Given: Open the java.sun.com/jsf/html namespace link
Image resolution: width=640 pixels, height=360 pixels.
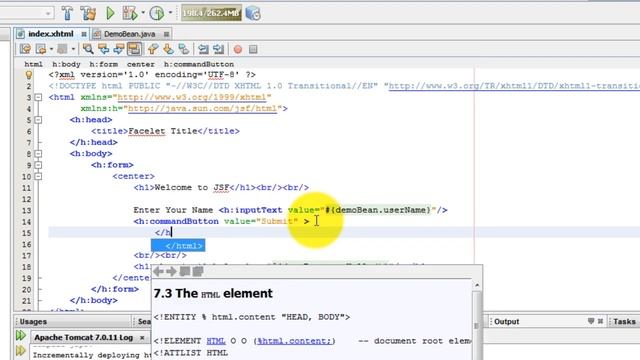Looking at the screenshot, I should [202, 109].
